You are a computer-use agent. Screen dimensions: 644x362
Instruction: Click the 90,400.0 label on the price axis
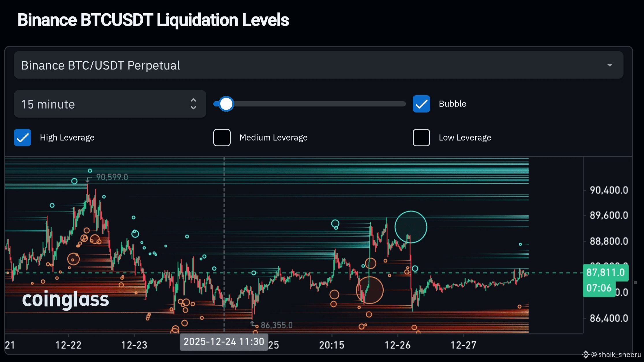point(608,190)
